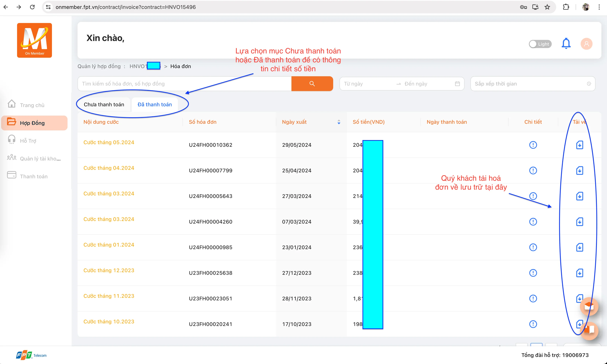Open the date range calendar picker
Screen dimensions: 607x364
(x=457, y=84)
